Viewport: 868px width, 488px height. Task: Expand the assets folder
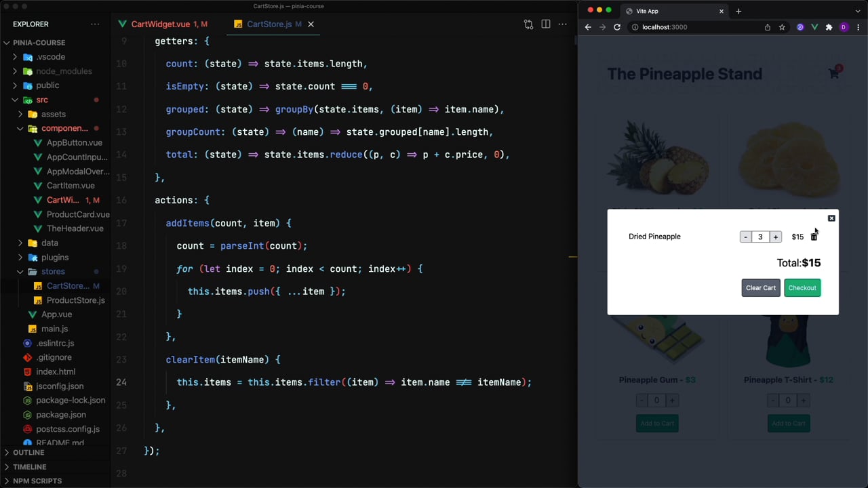pyautogui.click(x=53, y=114)
